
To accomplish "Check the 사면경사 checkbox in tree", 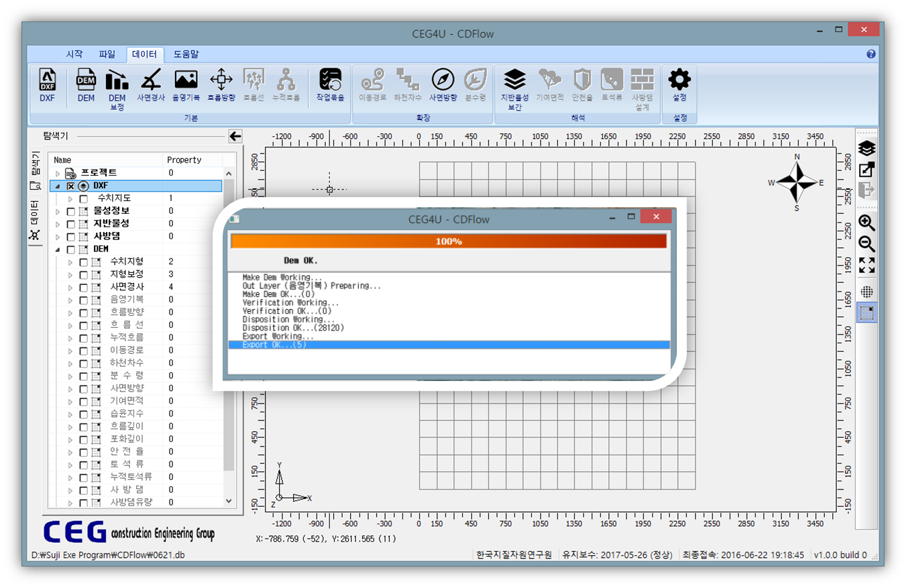I will (83, 287).
